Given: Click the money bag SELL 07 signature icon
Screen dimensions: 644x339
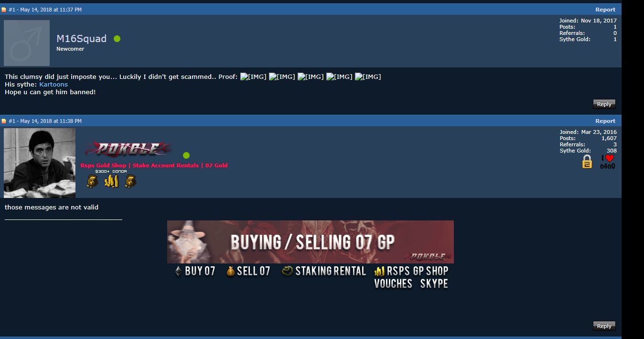Looking at the screenshot, I should (231, 272).
